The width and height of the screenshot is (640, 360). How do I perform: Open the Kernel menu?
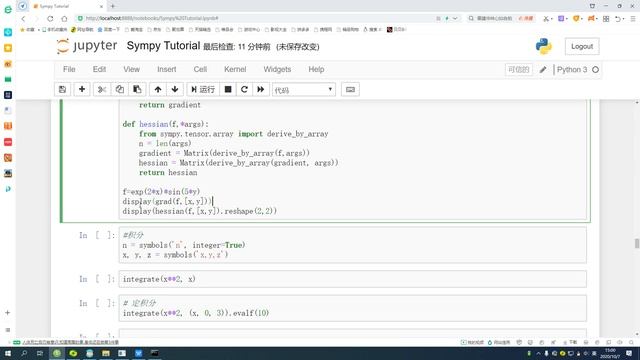pyautogui.click(x=235, y=69)
